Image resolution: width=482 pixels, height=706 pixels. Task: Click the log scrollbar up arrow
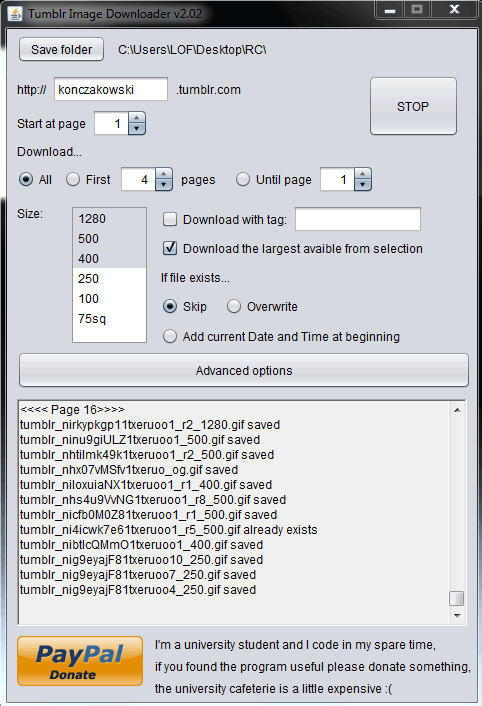coord(457,410)
